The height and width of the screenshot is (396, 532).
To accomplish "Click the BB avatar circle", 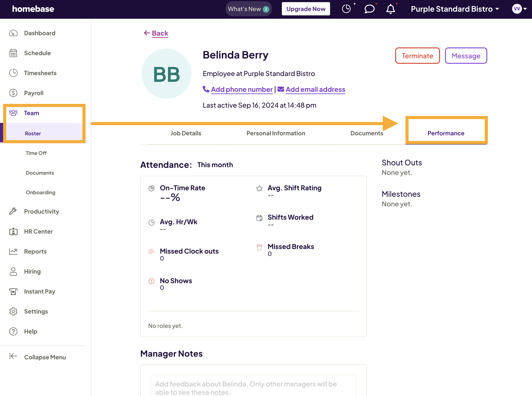I will point(166,74).
